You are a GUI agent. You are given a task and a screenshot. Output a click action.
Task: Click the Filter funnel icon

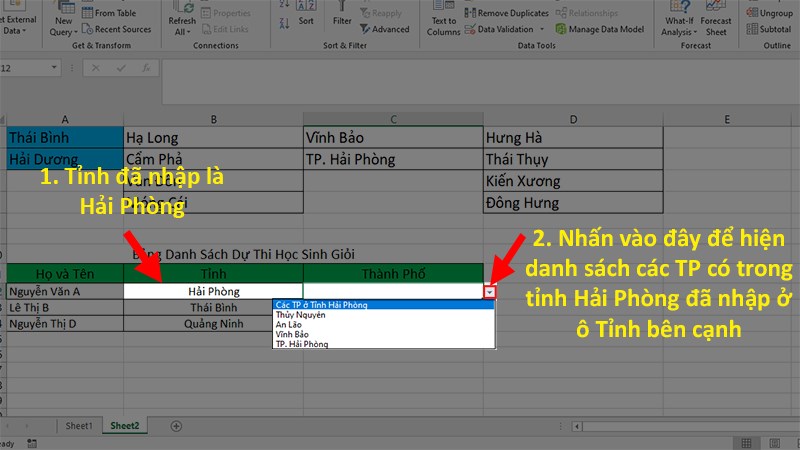[x=342, y=7]
